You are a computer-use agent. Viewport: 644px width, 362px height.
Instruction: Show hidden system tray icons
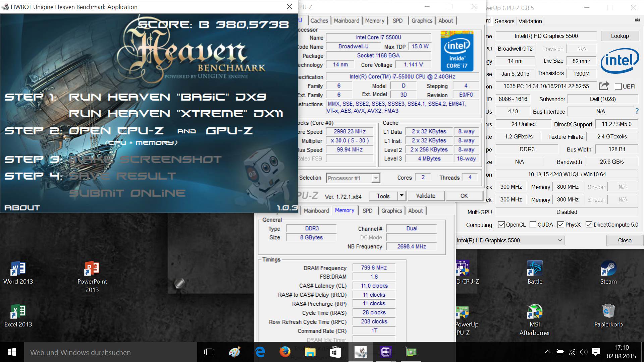[547, 352]
